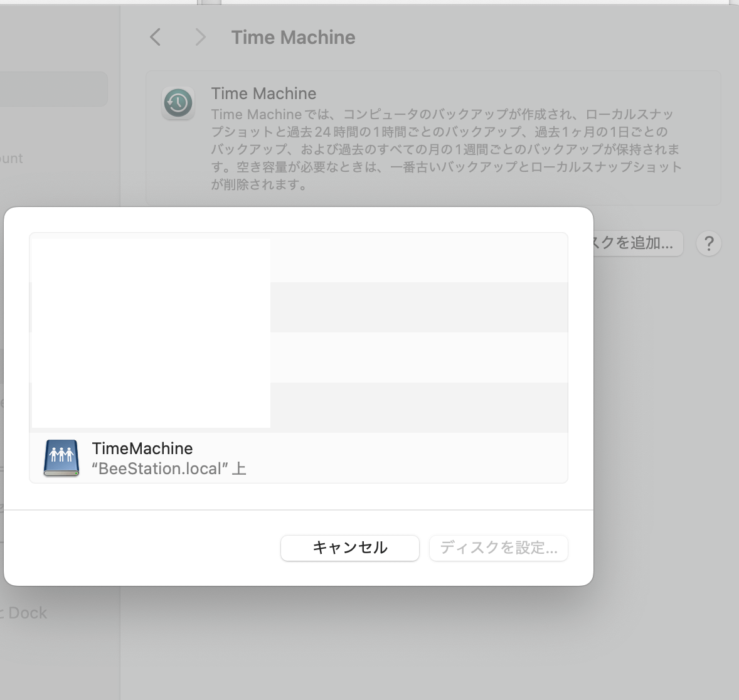
Task: Go back with the left chevron
Action: tap(155, 37)
